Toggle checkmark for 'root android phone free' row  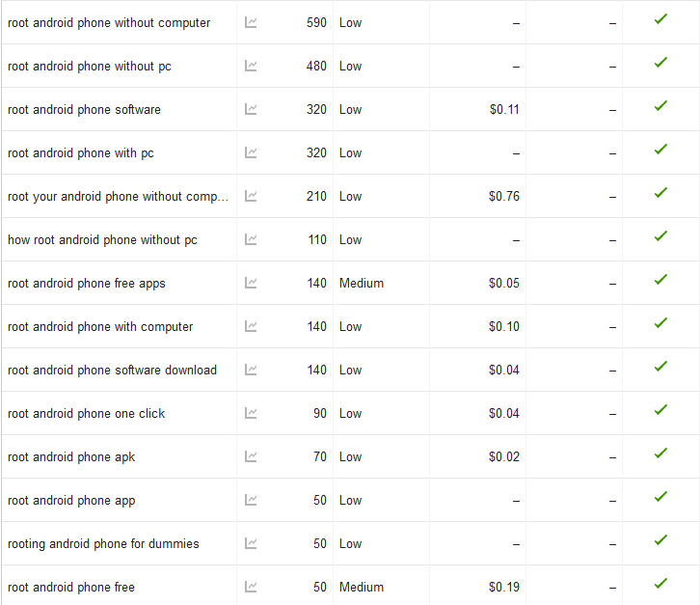660,584
